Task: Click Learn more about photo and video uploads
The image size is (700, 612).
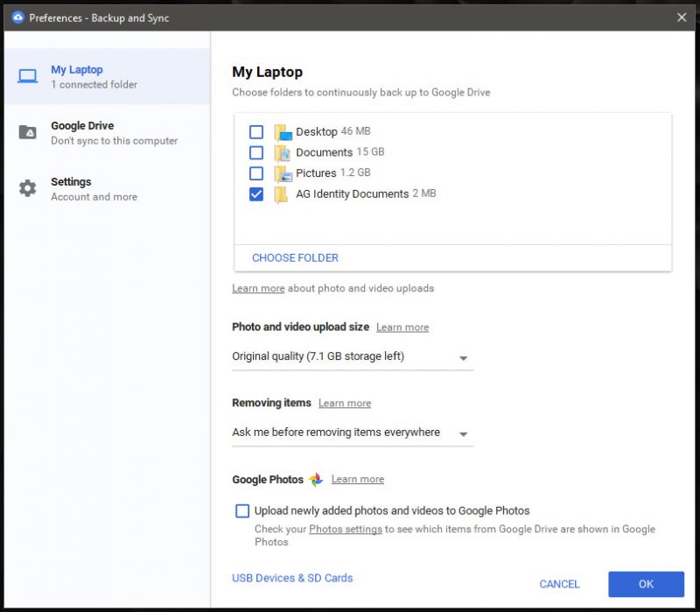Action: (258, 288)
